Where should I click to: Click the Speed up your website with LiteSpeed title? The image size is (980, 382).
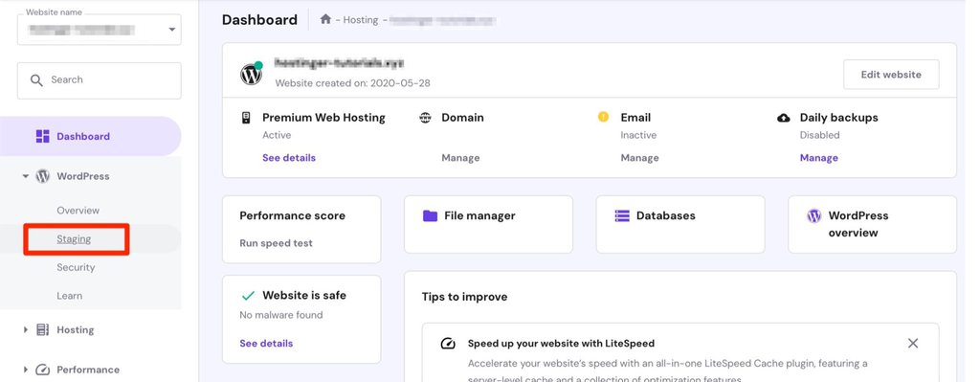(x=561, y=344)
